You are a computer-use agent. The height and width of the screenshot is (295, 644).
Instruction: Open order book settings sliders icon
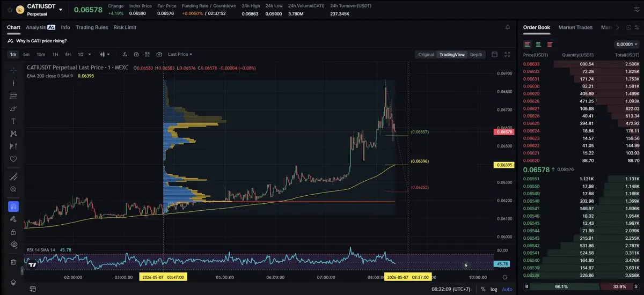point(637,27)
